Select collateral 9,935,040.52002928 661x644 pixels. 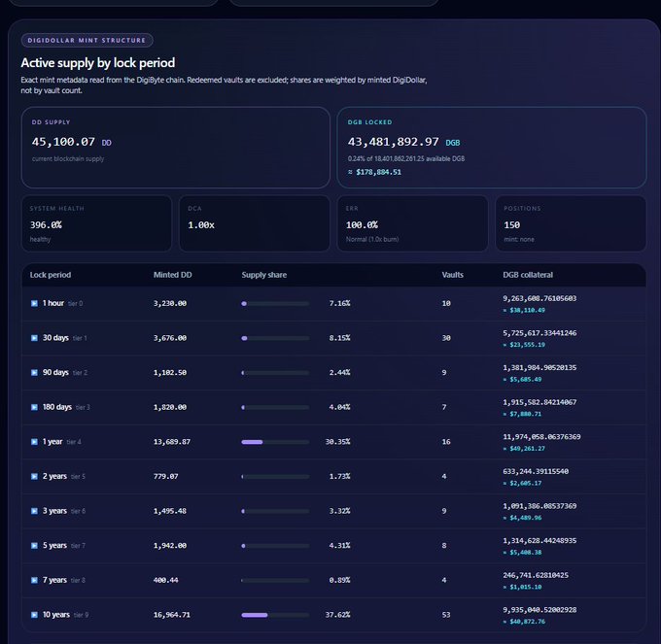[x=539, y=609]
